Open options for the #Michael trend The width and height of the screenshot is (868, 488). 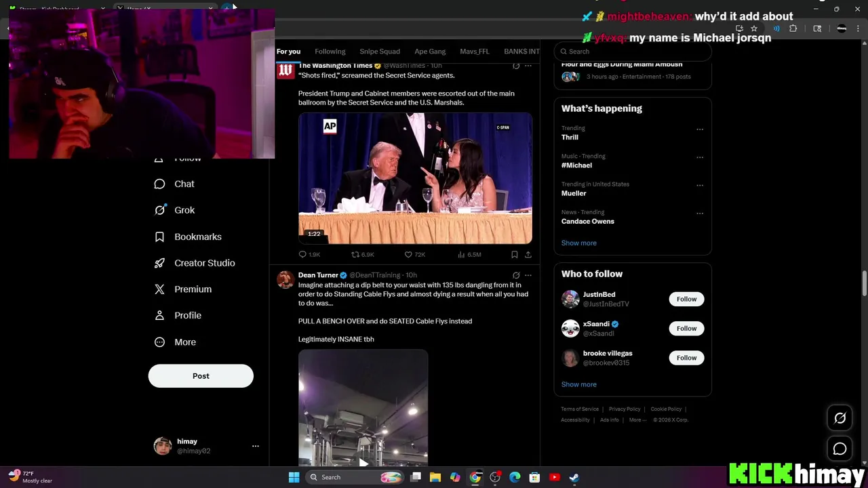click(x=699, y=157)
